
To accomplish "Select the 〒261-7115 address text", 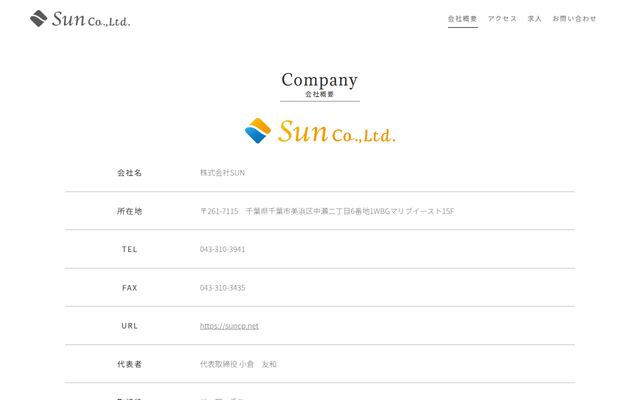I will pyautogui.click(x=327, y=211).
